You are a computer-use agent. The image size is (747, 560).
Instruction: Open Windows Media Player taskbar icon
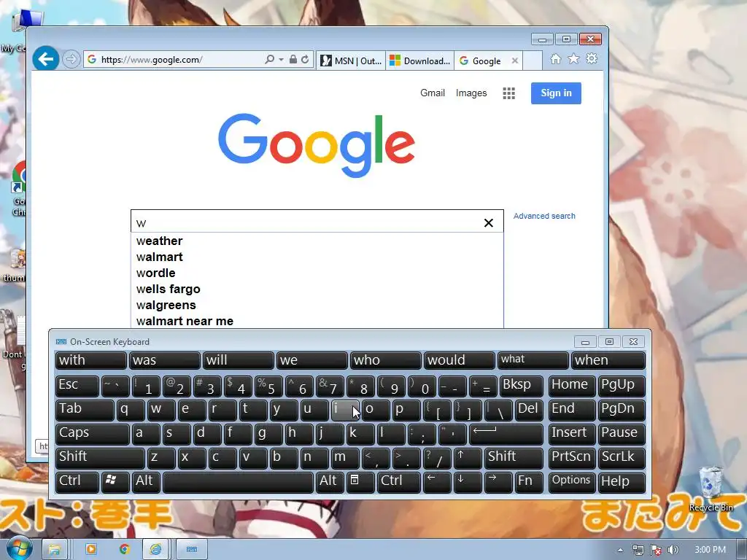tap(90, 550)
